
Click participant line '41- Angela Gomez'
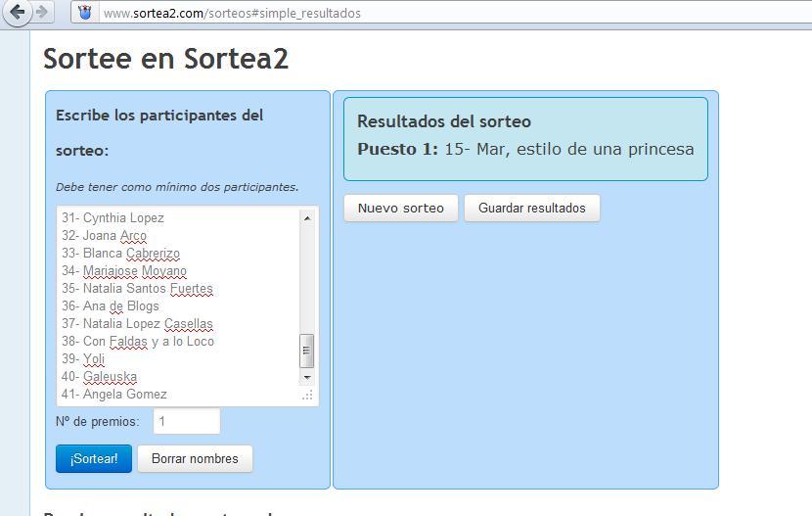point(114,395)
